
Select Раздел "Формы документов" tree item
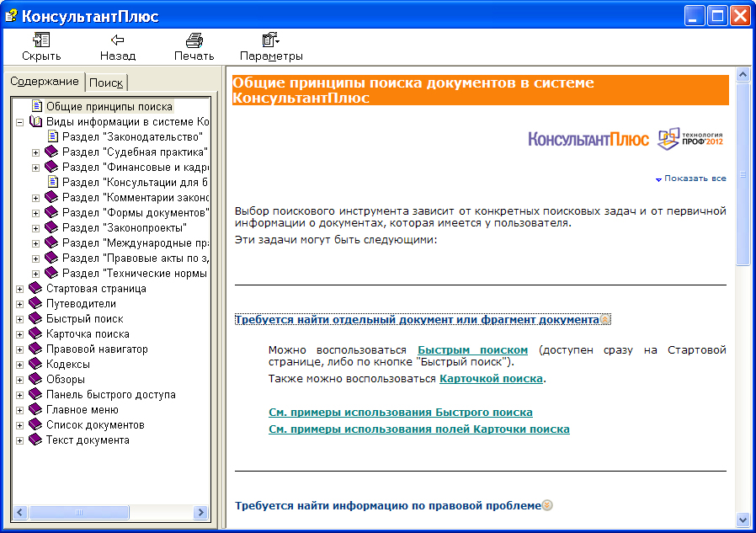136,212
